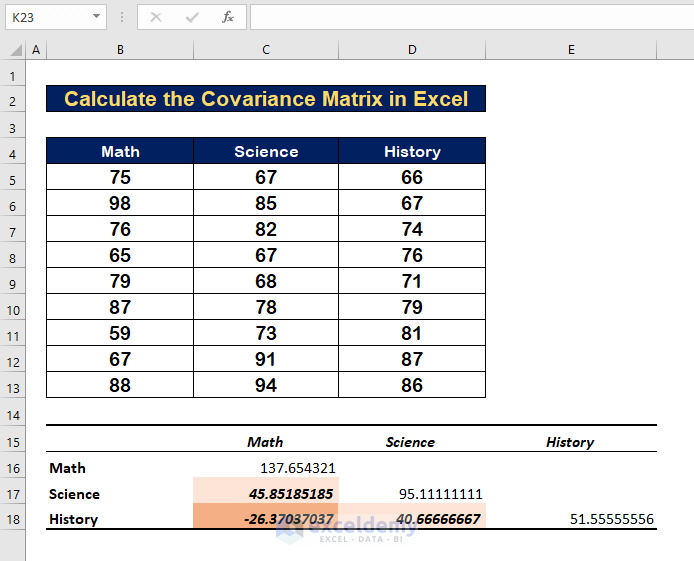Open the Name Box dropdown arrow
This screenshot has height=561, width=694.
tap(96, 17)
